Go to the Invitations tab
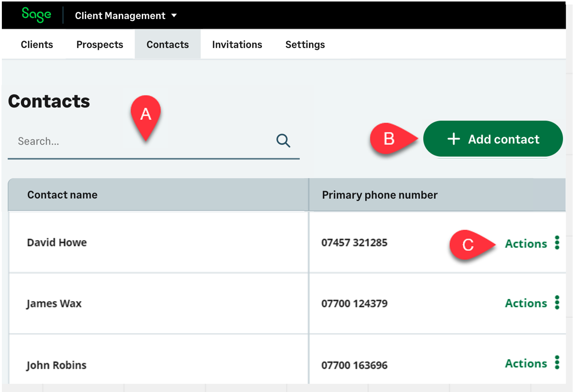The height and width of the screenshot is (392, 573). 237,45
